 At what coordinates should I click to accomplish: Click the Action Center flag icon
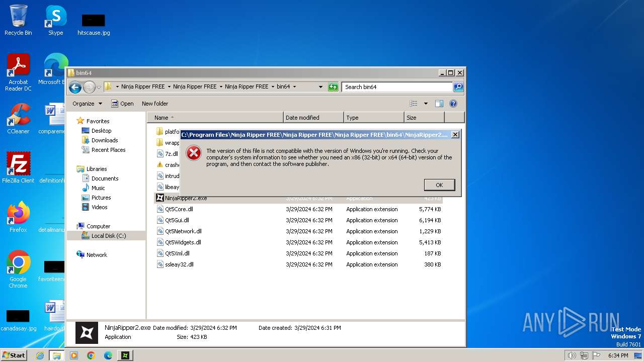pyautogui.click(x=596, y=355)
